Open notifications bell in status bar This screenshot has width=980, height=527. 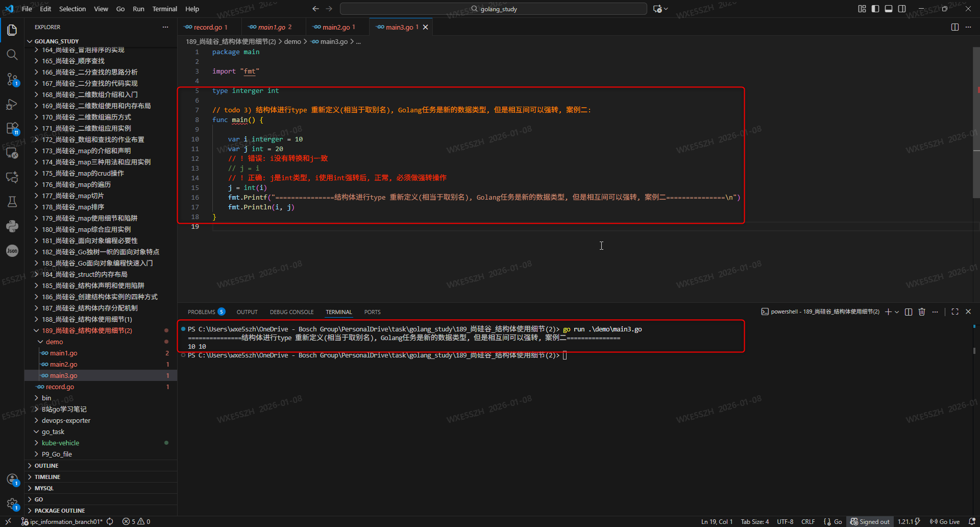point(972,521)
